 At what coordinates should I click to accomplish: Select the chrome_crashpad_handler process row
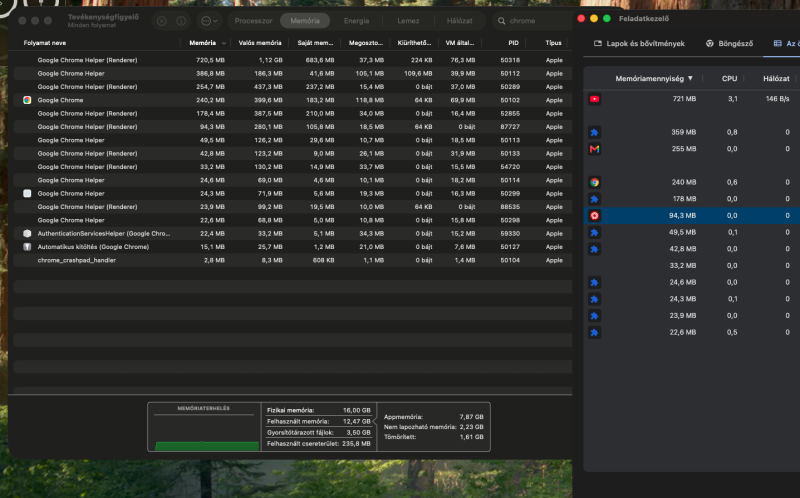pos(292,260)
